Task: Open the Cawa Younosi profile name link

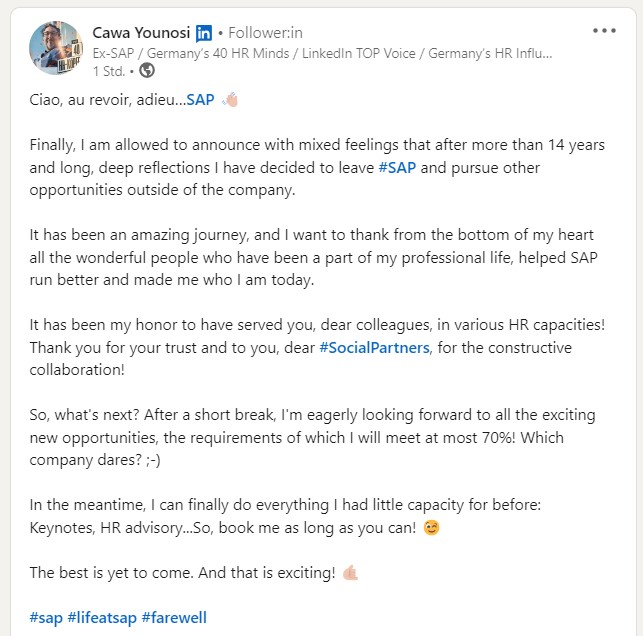Action: click(x=141, y=33)
